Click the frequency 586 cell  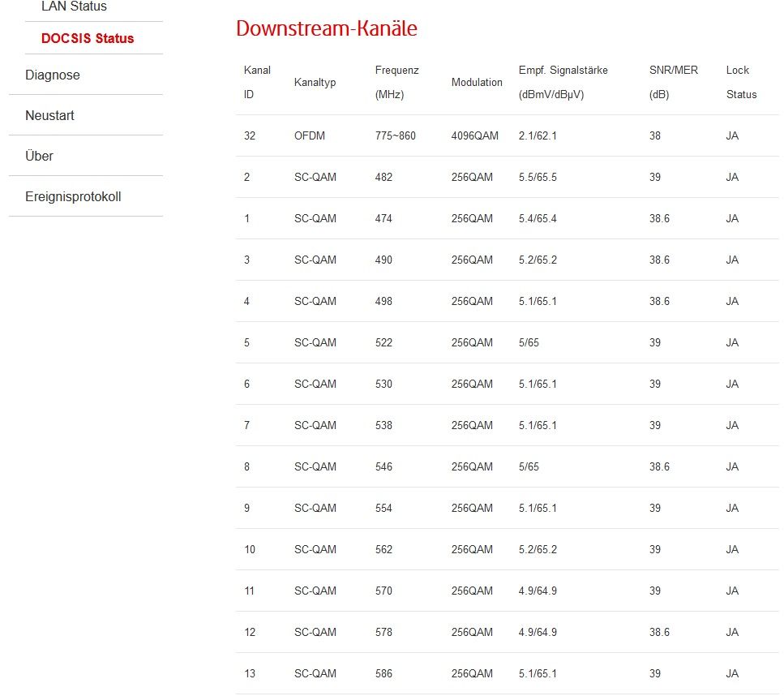click(x=383, y=673)
